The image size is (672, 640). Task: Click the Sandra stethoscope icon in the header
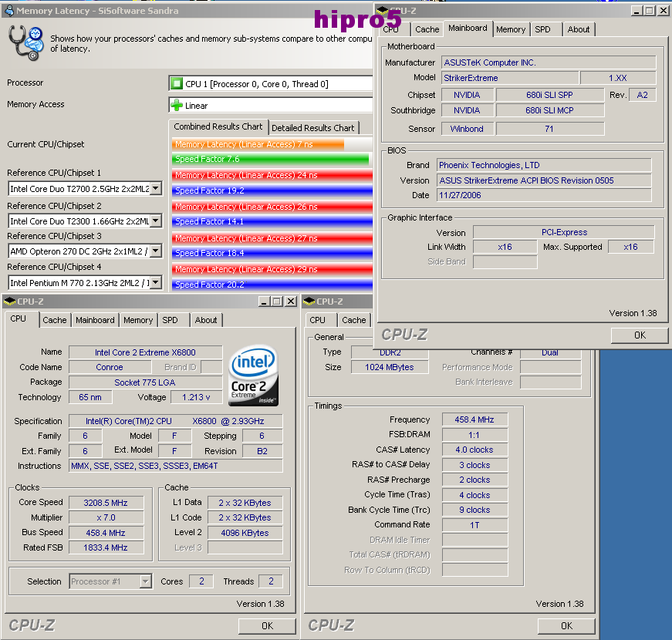point(25,43)
